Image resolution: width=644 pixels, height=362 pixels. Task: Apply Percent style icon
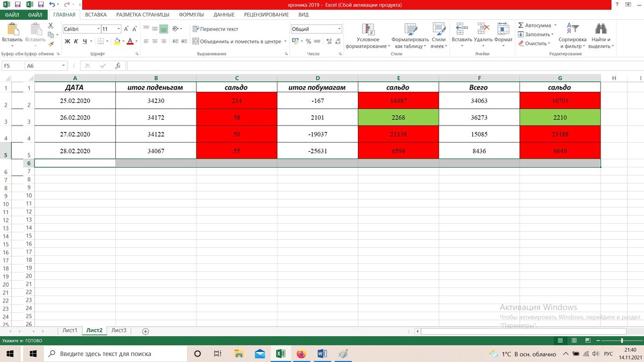pyautogui.click(x=309, y=41)
